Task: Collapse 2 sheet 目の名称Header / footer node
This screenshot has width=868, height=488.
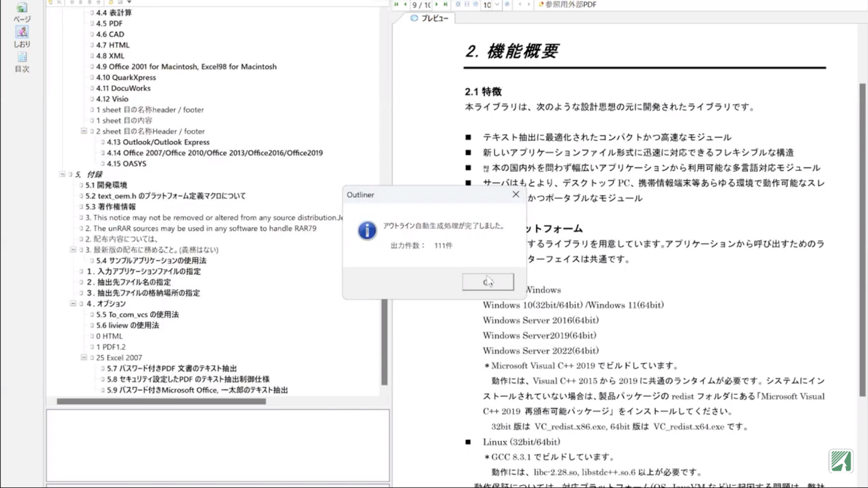Action: pos(84,132)
